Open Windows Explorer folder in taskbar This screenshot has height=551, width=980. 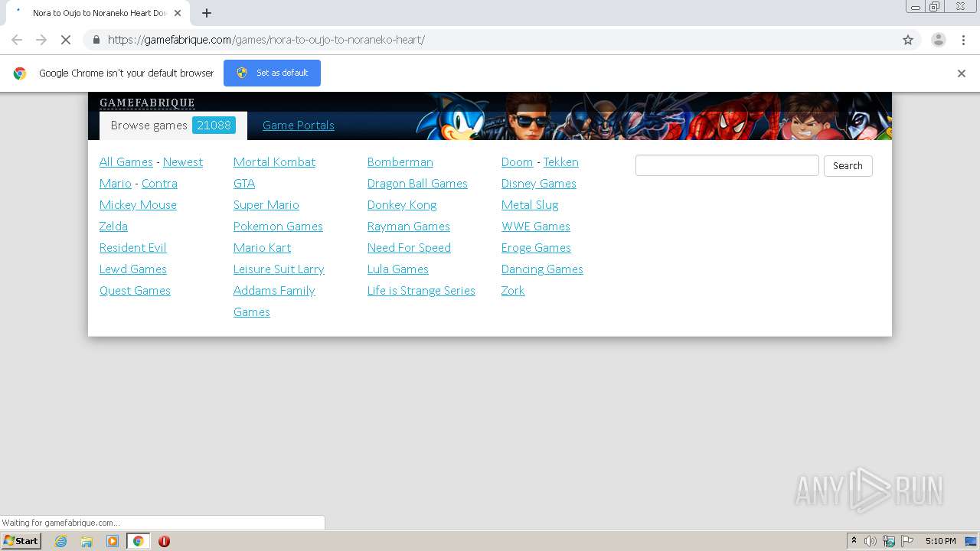point(87,541)
